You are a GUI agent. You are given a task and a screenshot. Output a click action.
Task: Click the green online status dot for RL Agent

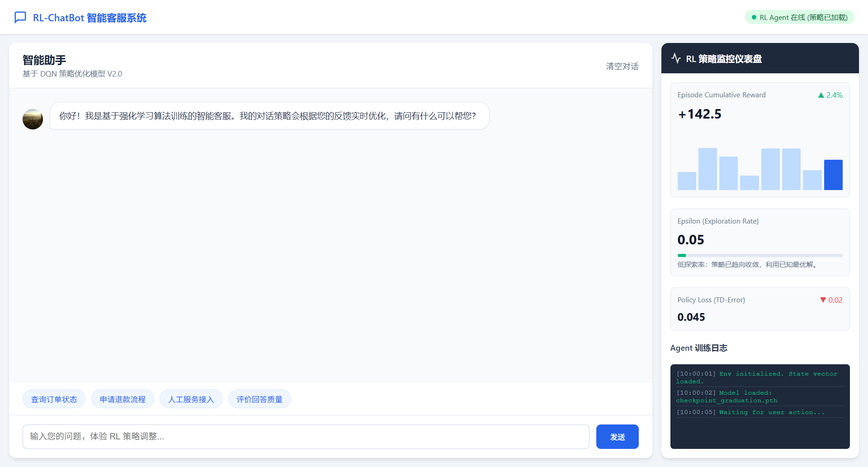(753, 17)
